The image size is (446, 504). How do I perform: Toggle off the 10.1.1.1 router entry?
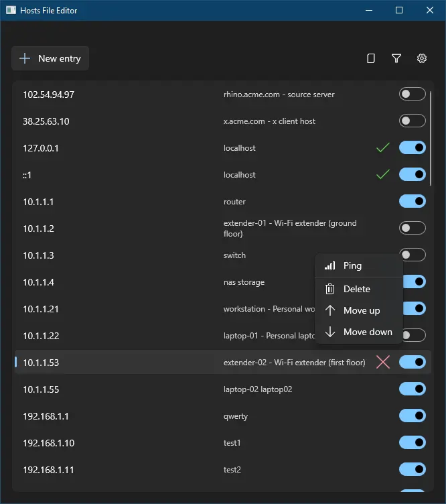pyautogui.click(x=413, y=201)
